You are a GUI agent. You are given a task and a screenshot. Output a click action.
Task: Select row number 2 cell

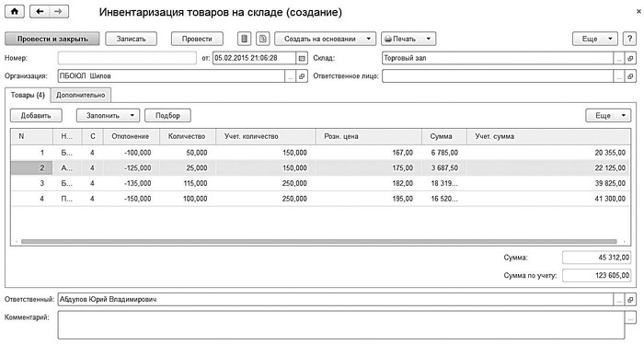click(31, 168)
